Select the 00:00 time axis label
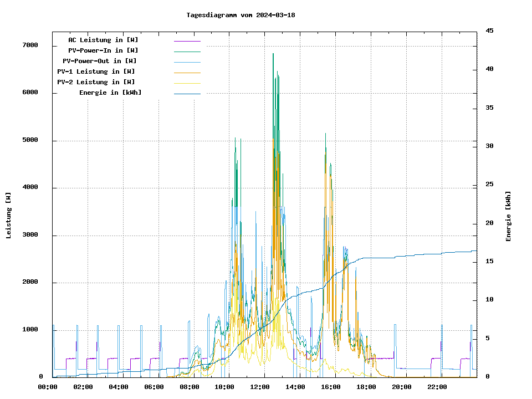532x399 pixels. pyautogui.click(x=48, y=387)
